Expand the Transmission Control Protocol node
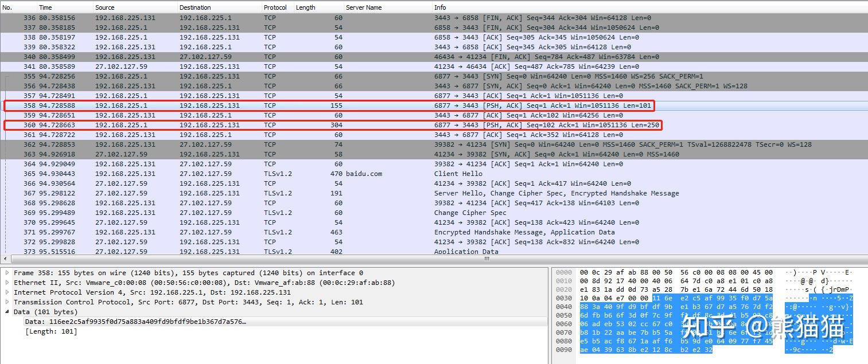The width and height of the screenshot is (868, 364). coord(6,302)
